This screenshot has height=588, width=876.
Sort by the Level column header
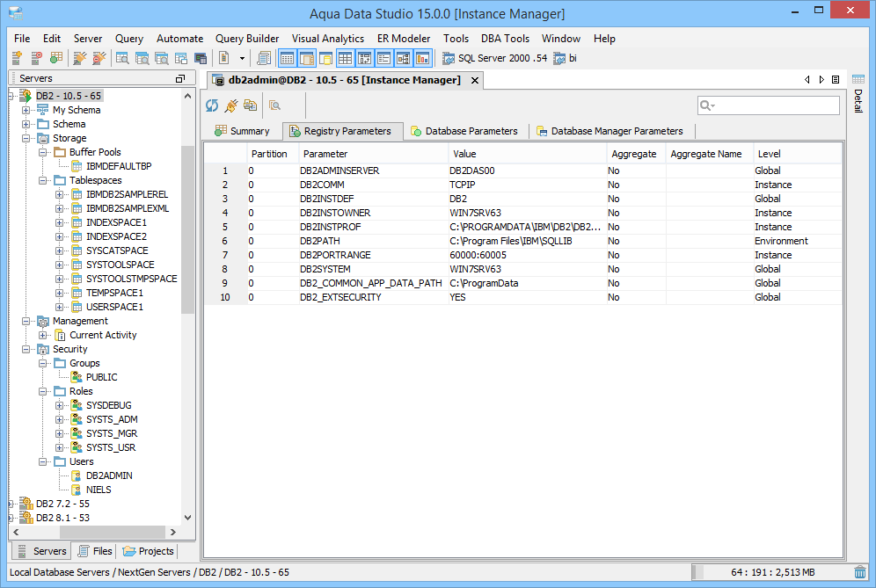797,154
